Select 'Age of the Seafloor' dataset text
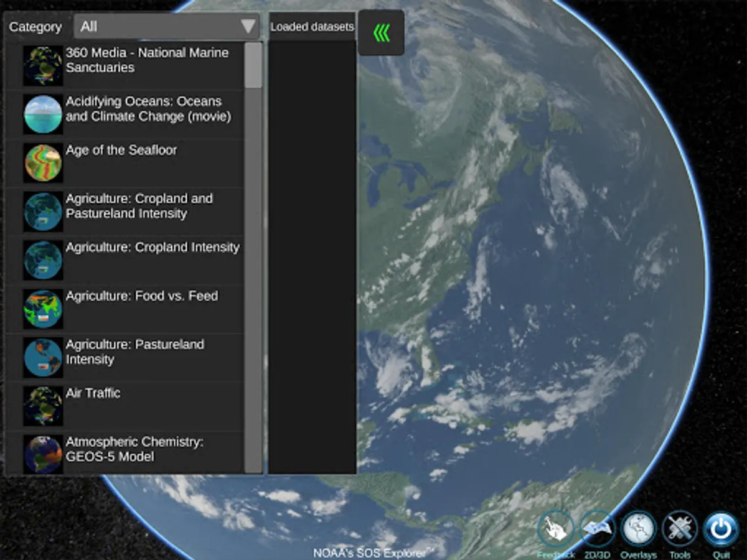Viewport: 747px width, 560px height. [x=121, y=150]
